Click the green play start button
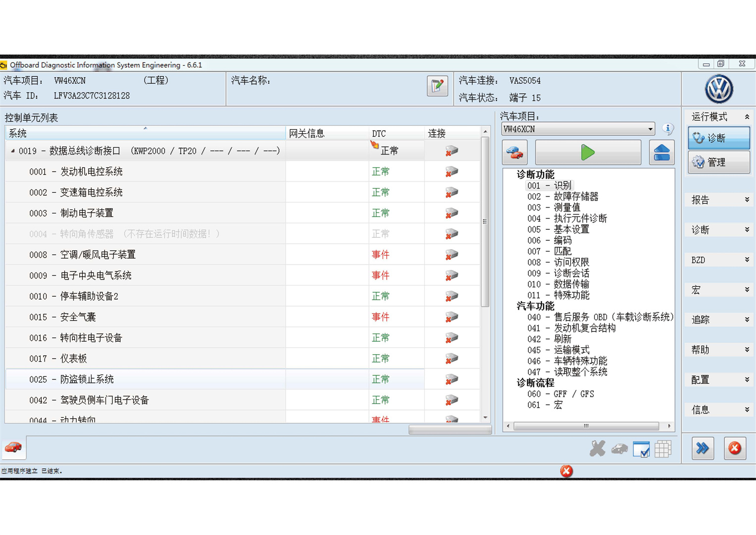Viewport: 756px width, 535px height. 588,153
